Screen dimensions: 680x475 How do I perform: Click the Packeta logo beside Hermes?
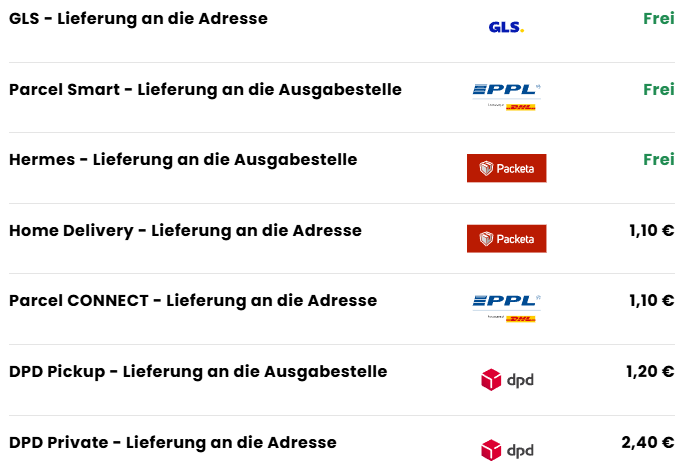pos(506,168)
